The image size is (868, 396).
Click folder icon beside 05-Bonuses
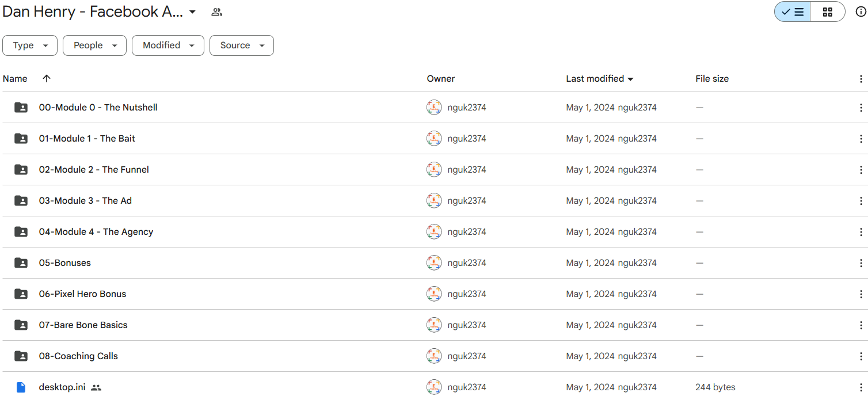21,263
